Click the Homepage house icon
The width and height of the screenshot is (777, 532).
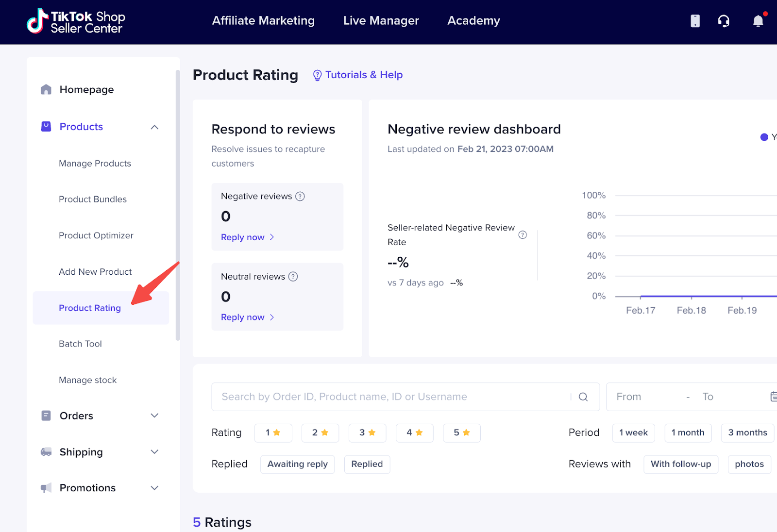(x=46, y=89)
